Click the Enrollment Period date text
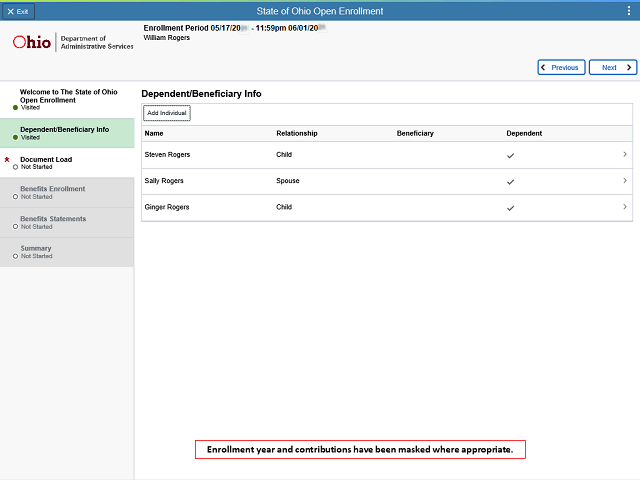This screenshot has width=640, height=480. (x=235, y=28)
